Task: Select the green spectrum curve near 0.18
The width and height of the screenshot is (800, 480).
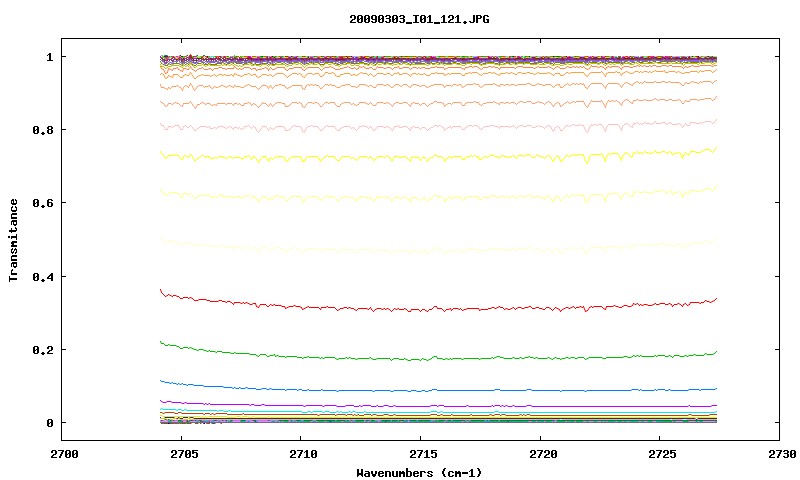Action: pos(439,358)
